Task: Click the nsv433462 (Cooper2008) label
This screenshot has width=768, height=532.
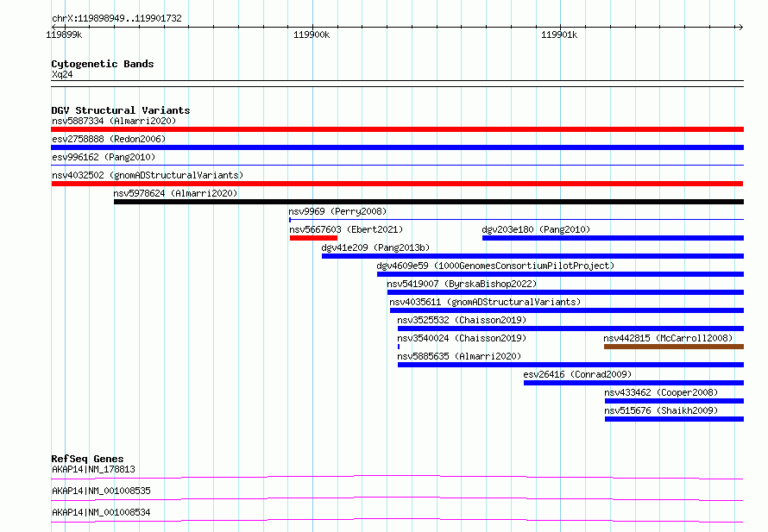Action: (x=661, y=392)
